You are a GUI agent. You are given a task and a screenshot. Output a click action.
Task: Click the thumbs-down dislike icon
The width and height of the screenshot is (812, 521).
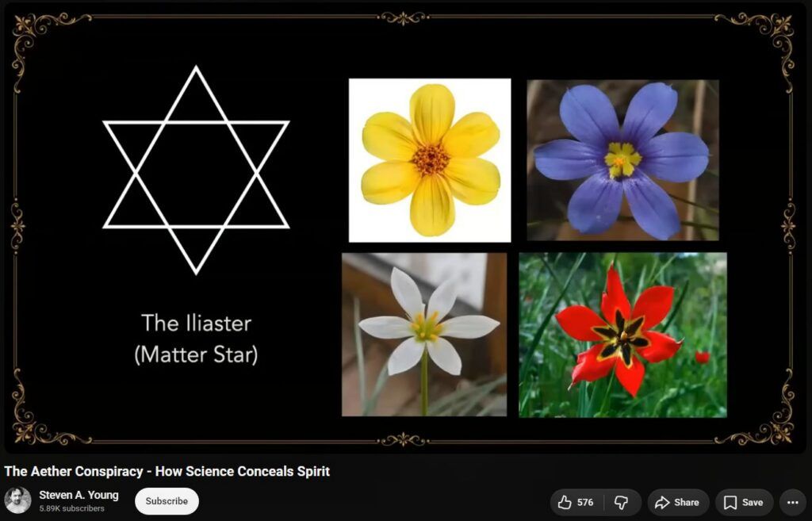point(621,502)
